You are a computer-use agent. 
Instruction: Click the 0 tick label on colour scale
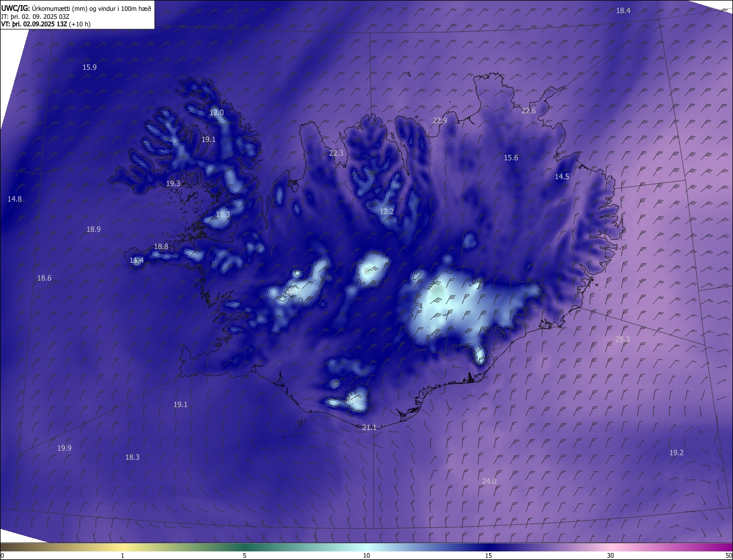tap(2, 555)
